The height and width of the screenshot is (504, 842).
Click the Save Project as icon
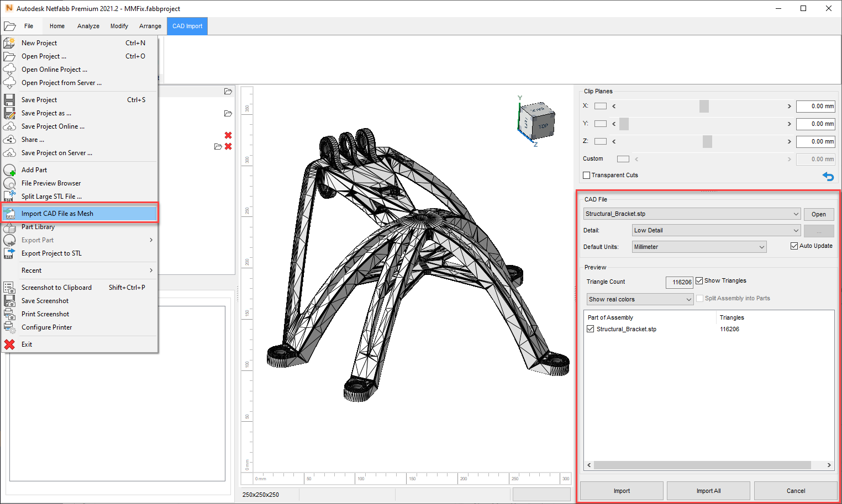coord(9,113)
